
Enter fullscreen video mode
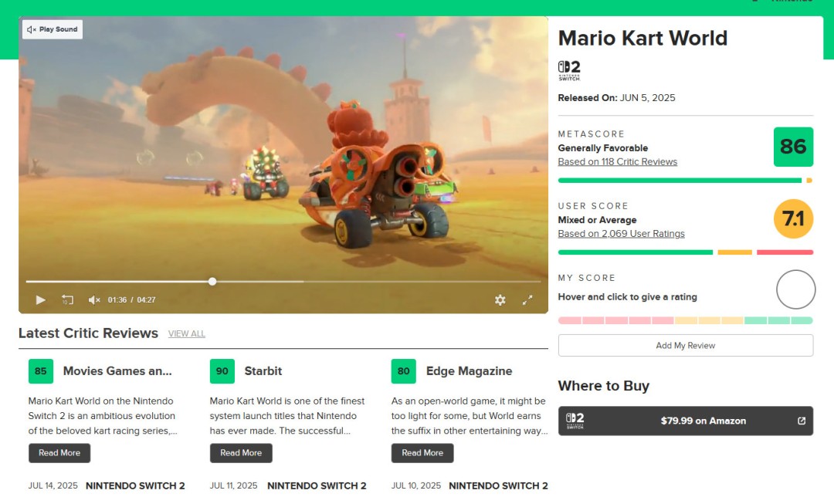[x=527, y=299]
